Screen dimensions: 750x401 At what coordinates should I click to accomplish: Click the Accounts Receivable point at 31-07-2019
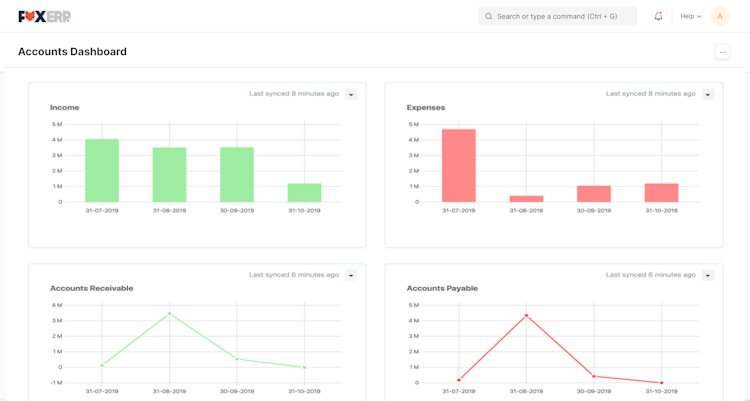(x=102, y=365)
